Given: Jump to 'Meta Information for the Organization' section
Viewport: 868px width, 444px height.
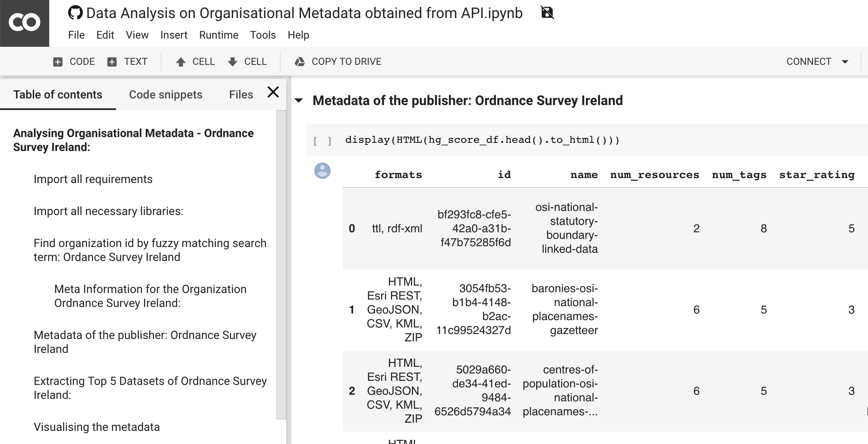Looking at the screenshot, I should pos(150,296).
